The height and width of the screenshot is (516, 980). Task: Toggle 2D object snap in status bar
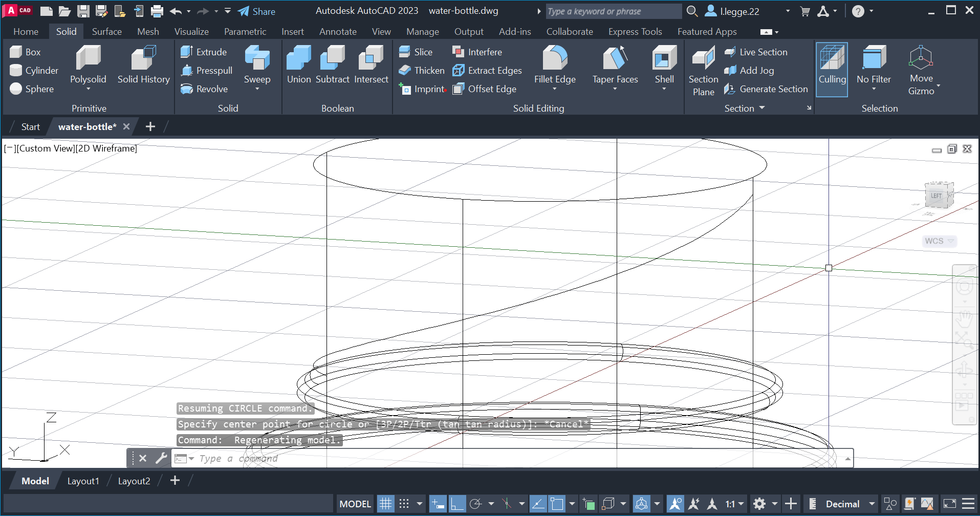pyautogui.click(x=556, y=504)
